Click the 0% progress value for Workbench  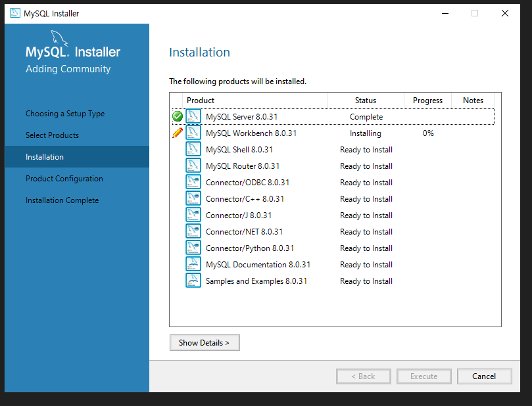click(x=428, y=133)
